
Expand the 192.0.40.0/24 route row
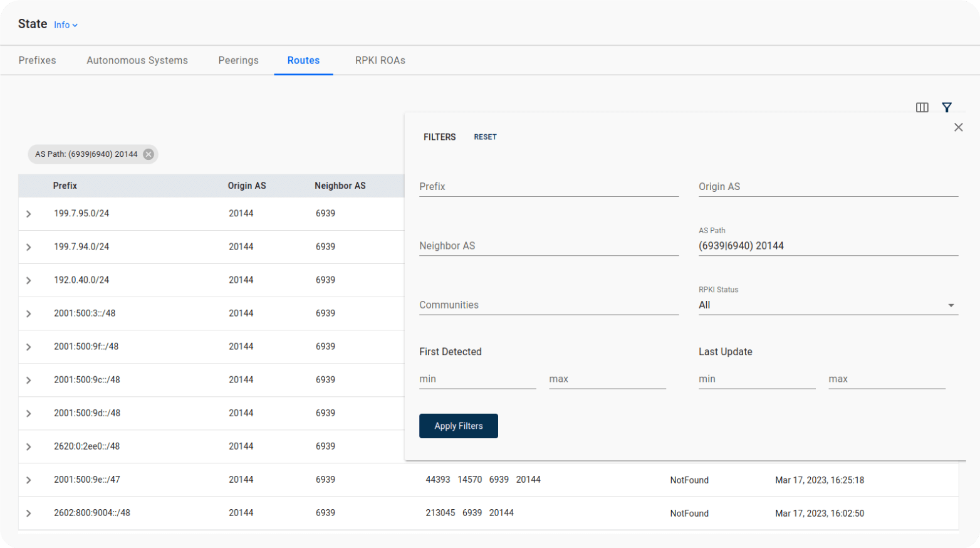[x=29, y=280]
